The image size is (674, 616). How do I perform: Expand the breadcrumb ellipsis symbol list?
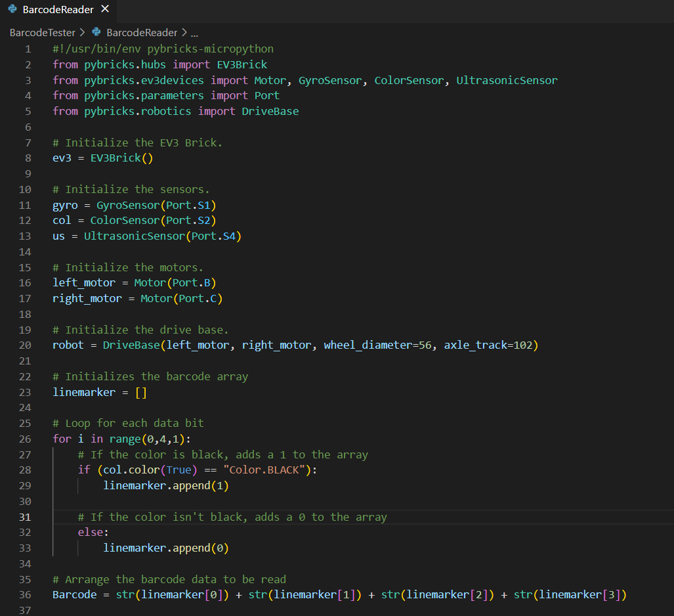click(x=194, y=33)
